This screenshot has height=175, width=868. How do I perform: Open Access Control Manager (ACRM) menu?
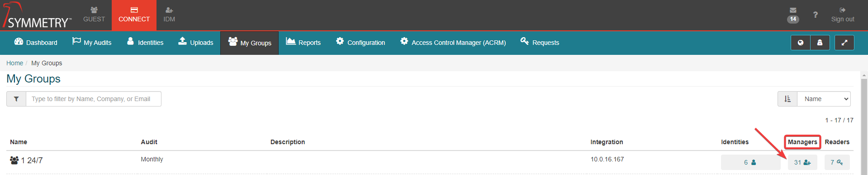coord(453,43)
